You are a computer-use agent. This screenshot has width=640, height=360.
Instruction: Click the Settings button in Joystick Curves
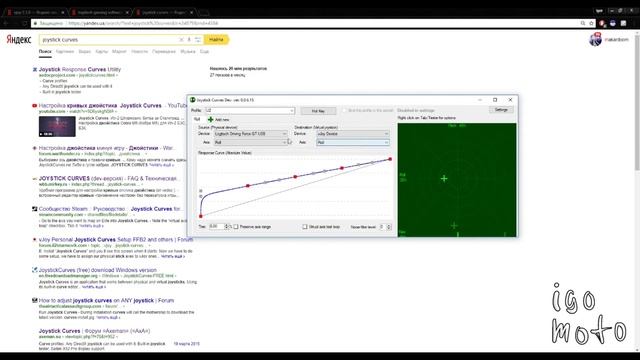[x=501, y=110]
